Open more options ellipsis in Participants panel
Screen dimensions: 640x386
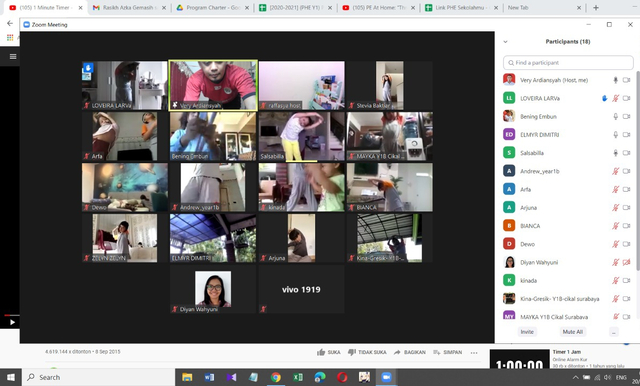(x=613, y=332)
